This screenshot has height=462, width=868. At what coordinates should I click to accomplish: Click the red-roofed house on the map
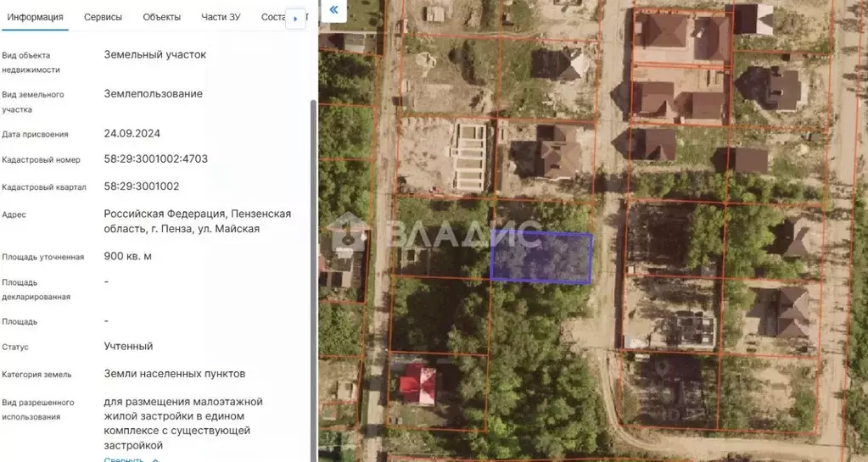pyautogui.click(x=417, y=385)
